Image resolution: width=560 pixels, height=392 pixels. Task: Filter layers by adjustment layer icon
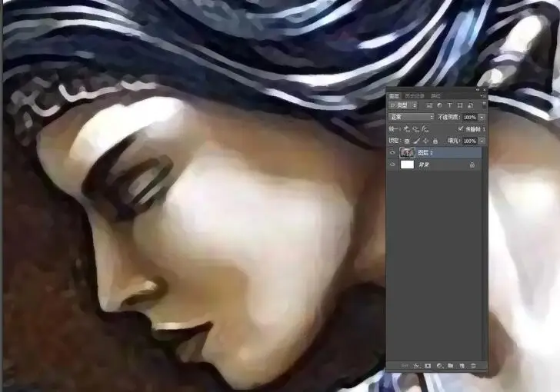point(440,105)
